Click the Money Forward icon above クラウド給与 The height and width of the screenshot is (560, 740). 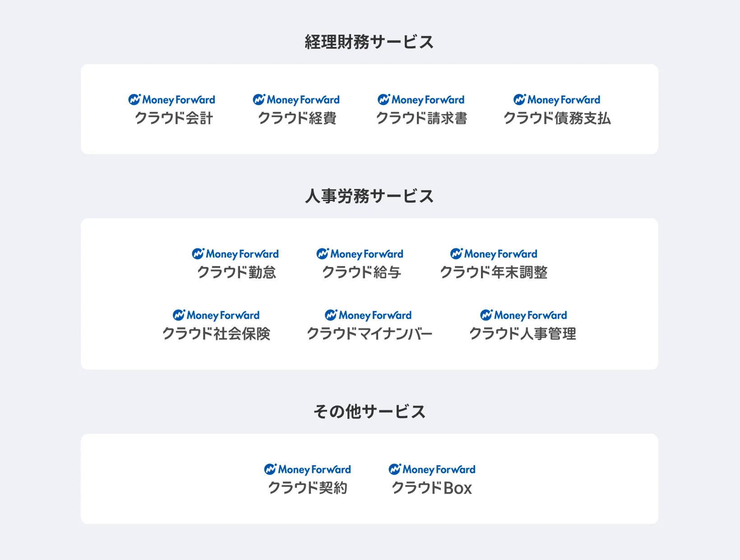pyautogui.click(x=323, y=254)
